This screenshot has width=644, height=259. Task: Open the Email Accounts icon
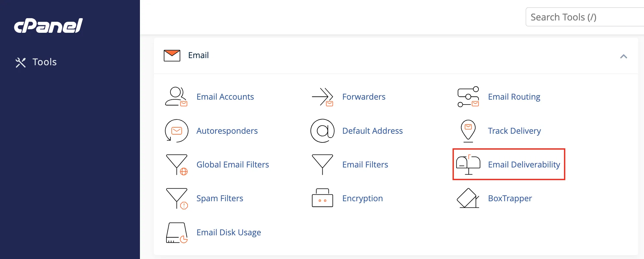coord(176,97)
